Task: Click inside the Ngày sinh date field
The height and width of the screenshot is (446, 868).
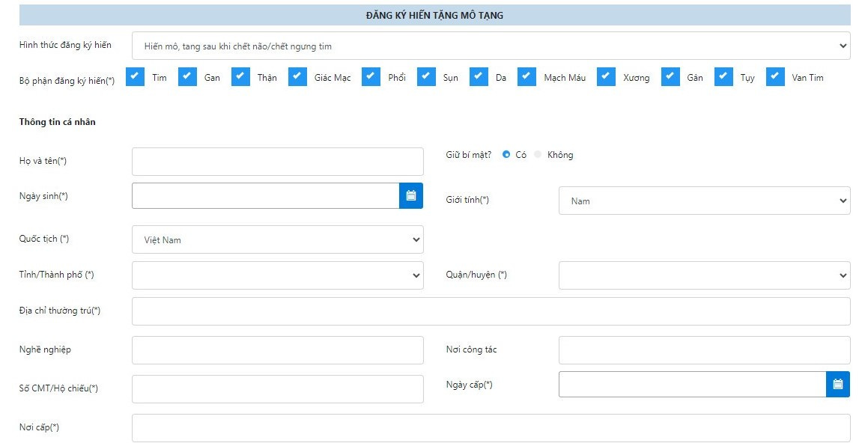Action: click(266, 196)
